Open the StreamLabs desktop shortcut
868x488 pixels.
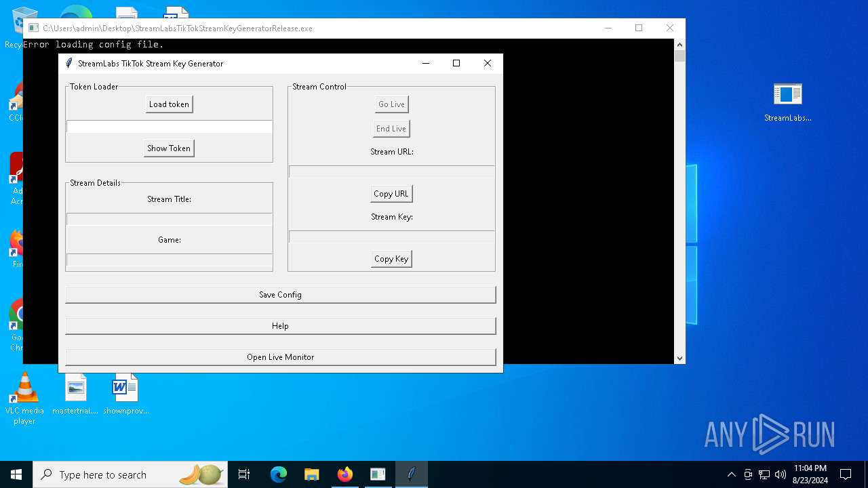pyautogui.click(x=788, y=102)
